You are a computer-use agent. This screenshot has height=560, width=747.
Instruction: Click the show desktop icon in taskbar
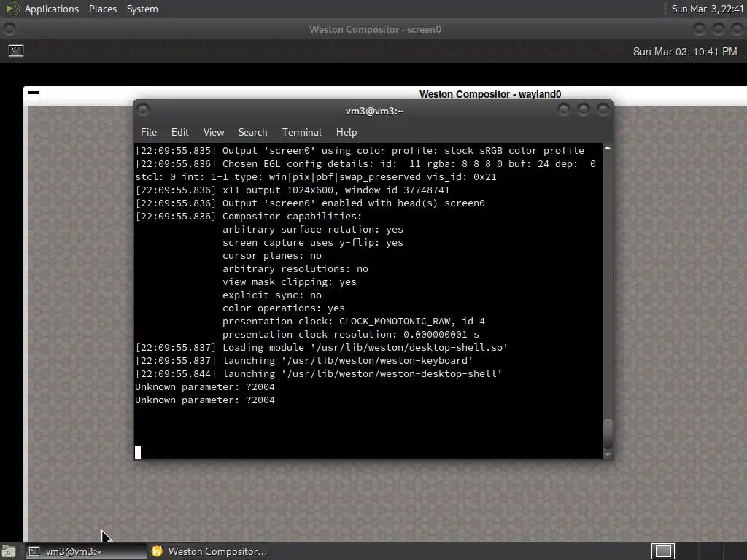[9, 551]
